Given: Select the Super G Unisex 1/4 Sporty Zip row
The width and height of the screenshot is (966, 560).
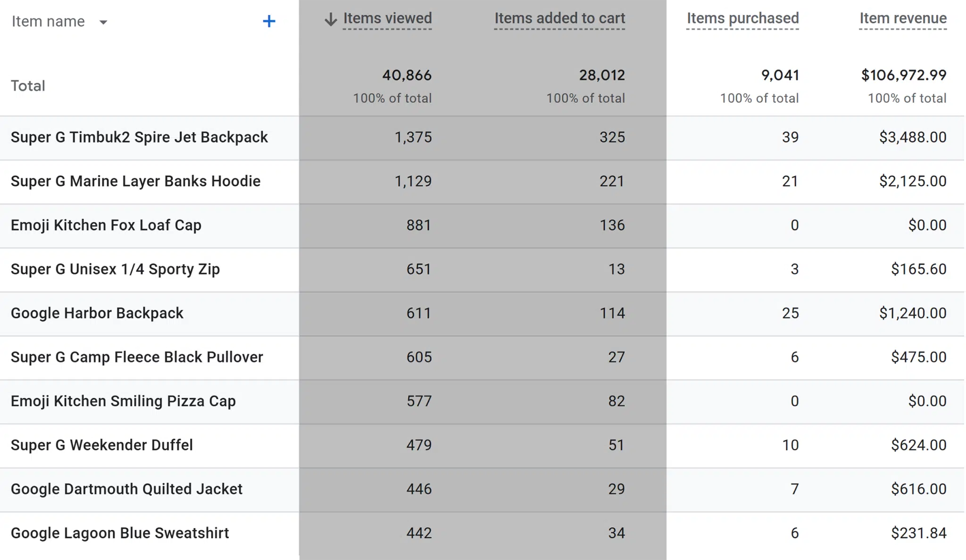Looking at the screenshot, I should (115, 269).
